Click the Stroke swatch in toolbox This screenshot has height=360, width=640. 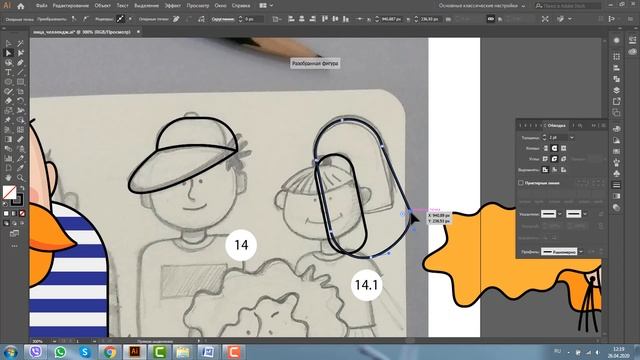tap(17, 200)
